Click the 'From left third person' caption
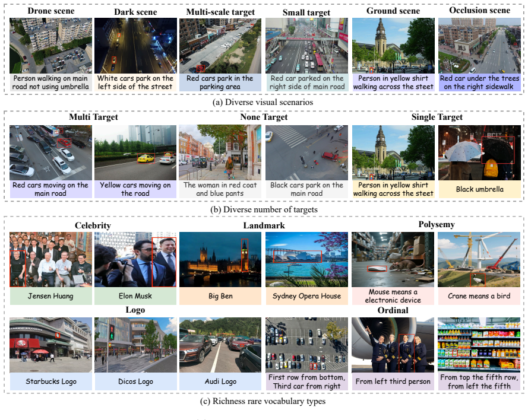Viewport: 528px width, 420px height. 393,381
